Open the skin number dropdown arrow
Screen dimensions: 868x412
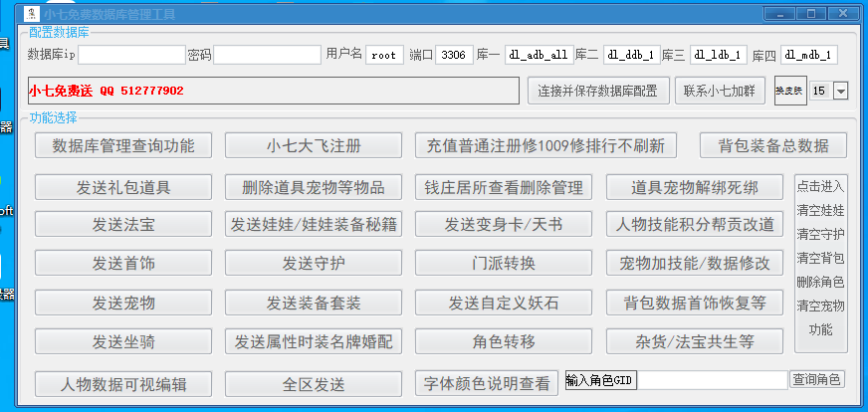tap(840, 91)
